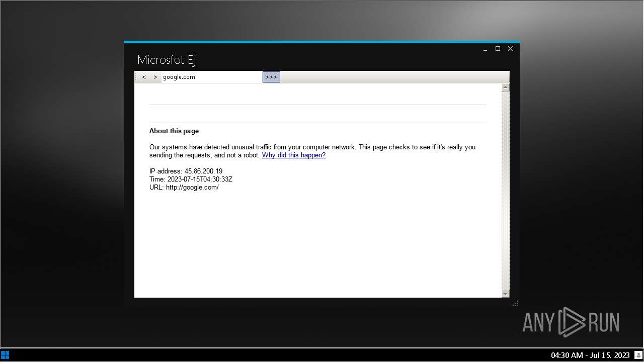
Task: Click the Time: 2023-07-15T04:30:33Z line
Action: 191,179
